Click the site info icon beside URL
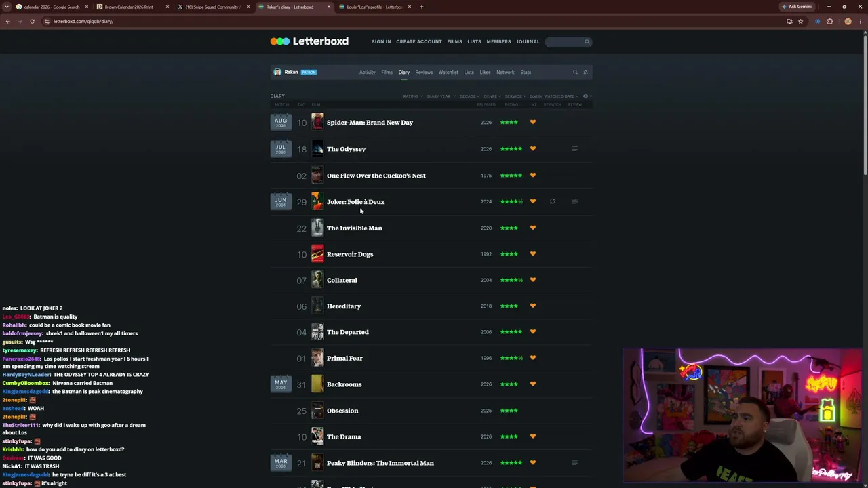868x488 pixels. tap(46, 21)
